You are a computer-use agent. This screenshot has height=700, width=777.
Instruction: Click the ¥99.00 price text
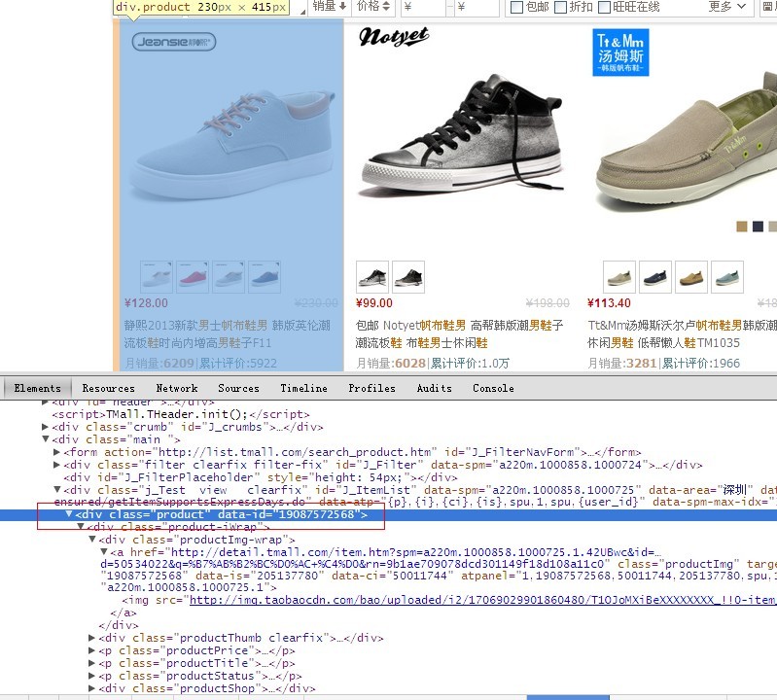point(374,302)
